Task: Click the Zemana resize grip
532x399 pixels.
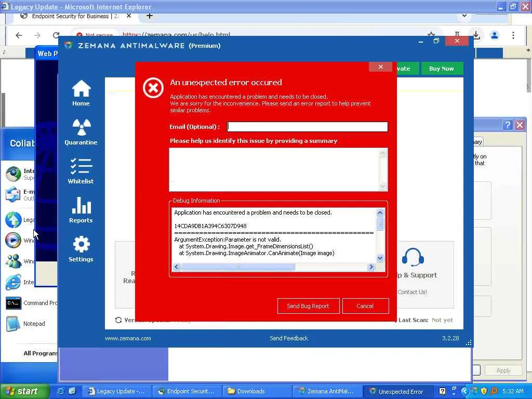Action: pos(469,343)
